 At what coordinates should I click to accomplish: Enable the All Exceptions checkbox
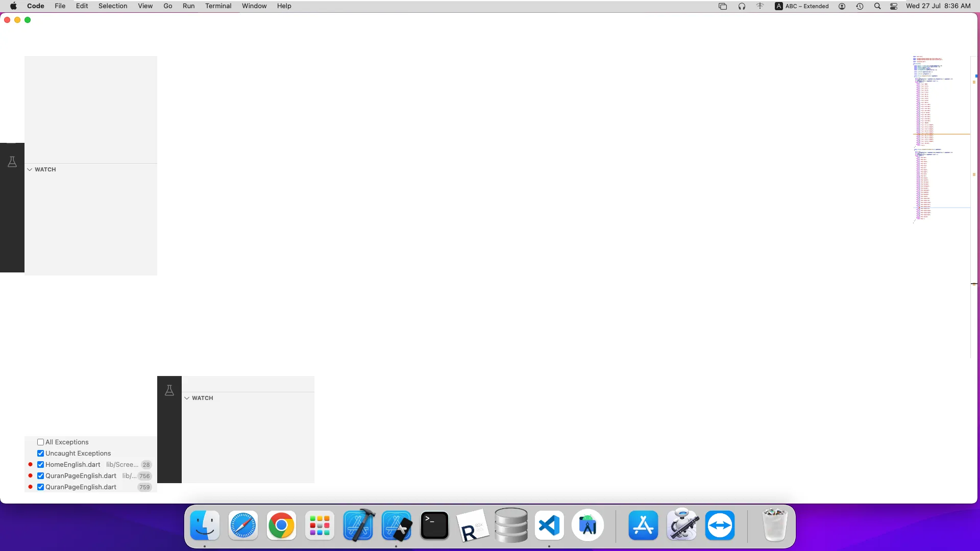(40, 442)
